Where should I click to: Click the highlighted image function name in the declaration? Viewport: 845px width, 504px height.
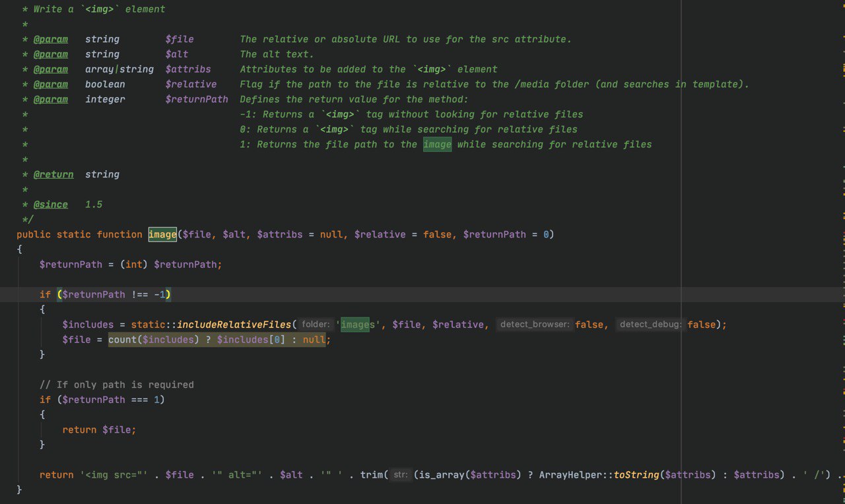162,234
